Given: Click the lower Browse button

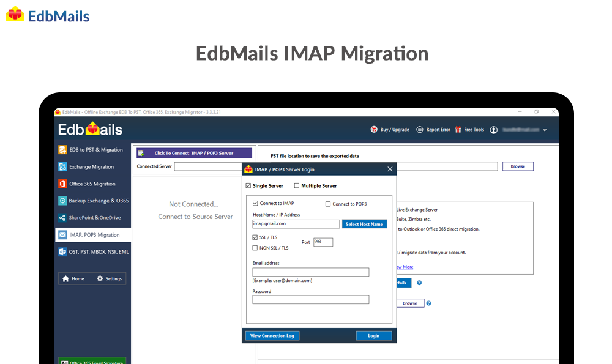Looking at the screenshot, I should 410,303.
